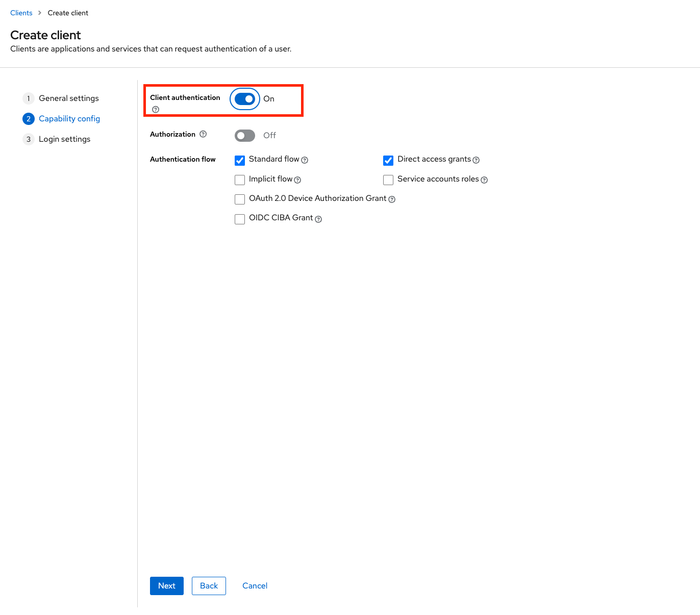Enable the Authorization toggle

[x=244, y=135]
